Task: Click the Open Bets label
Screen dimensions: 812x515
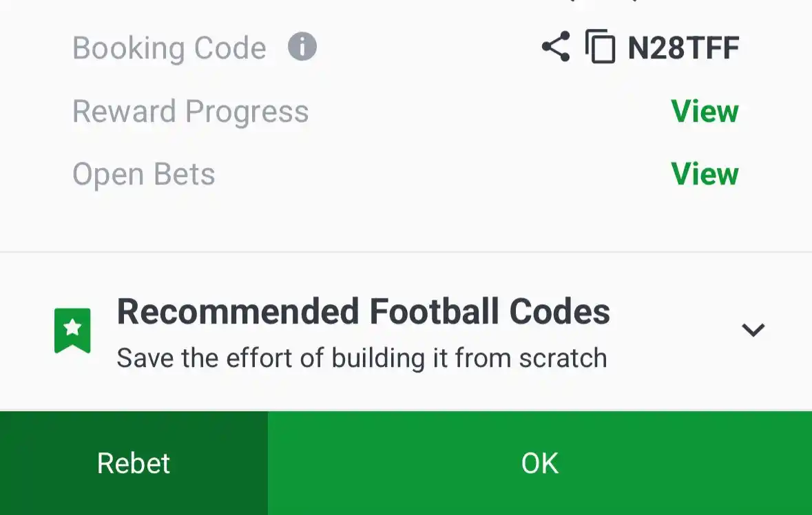Action: point(143,174)
